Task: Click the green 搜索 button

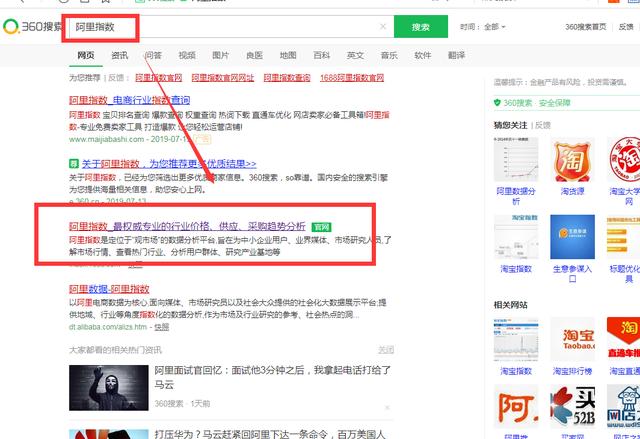Action: tap(420, 27)
